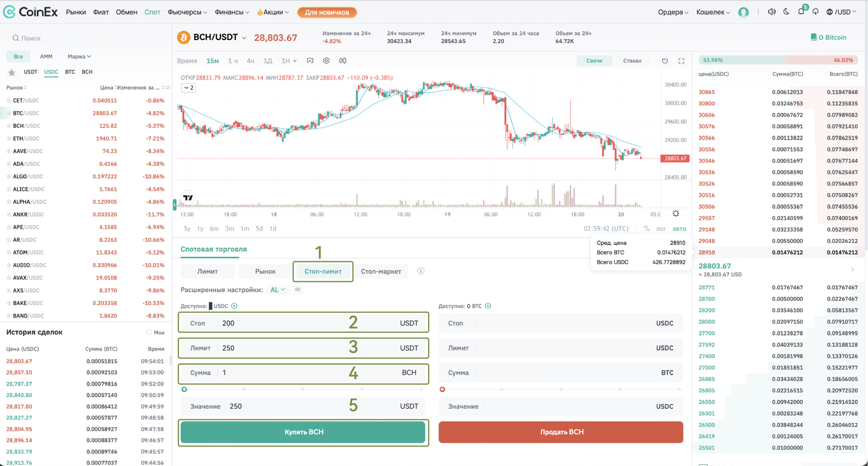This screenshot has height=466, width=868.
Task: Switch chart view to Свечи
Action: click(594, 61)
